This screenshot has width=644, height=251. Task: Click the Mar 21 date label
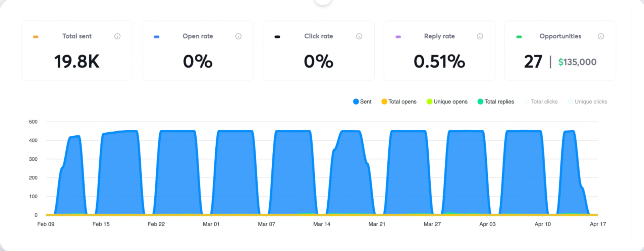pyautogui.click(x=377, y=224)
